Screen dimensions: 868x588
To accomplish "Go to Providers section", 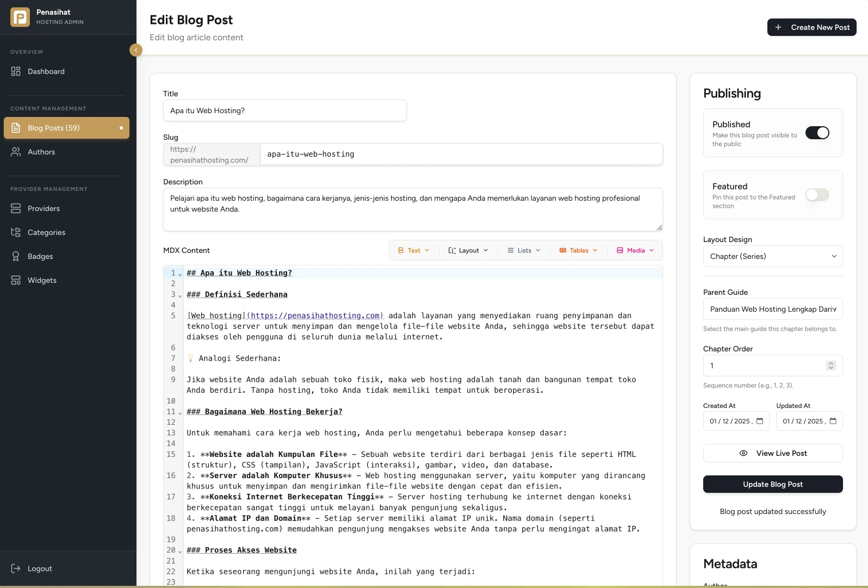I will (x=66, y=208).
